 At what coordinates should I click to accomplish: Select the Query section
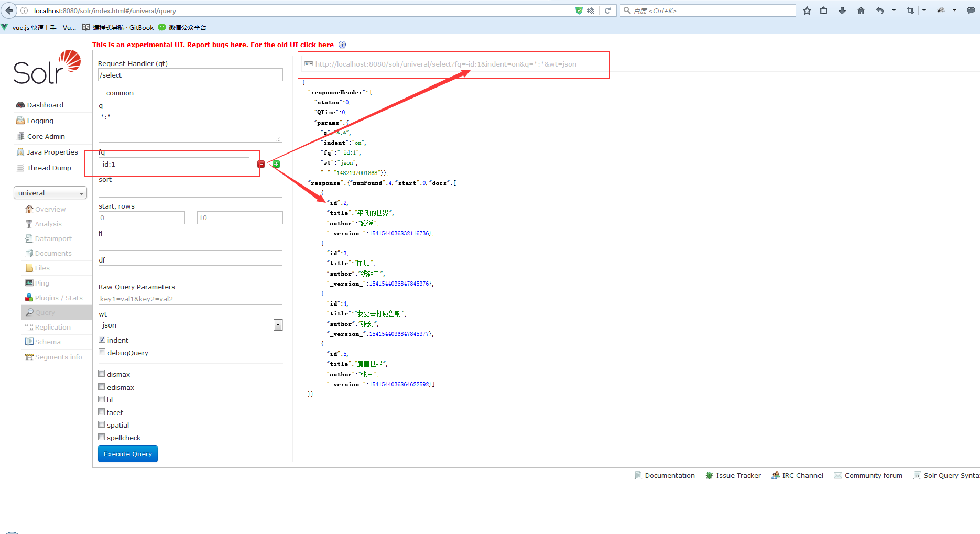57,312
